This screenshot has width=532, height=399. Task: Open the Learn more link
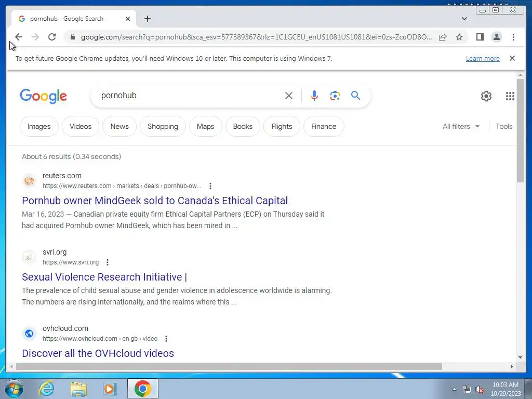pyautogui.click(x=483, y=58)
